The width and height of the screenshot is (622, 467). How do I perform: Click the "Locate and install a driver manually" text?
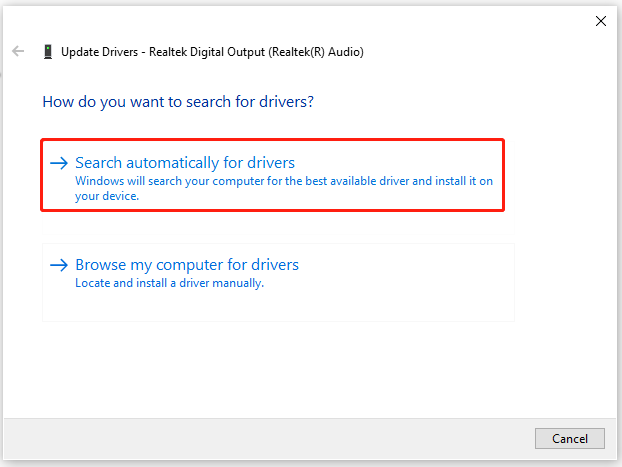click(169, 283)
